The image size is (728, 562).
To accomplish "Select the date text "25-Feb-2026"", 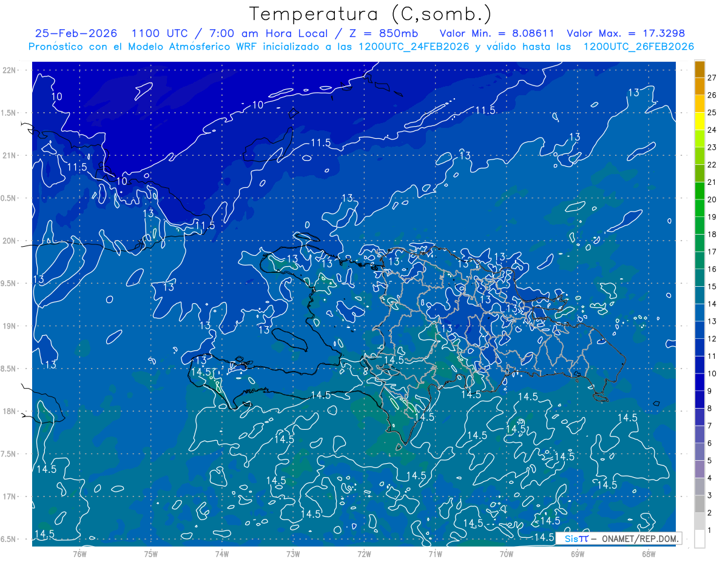I will click(x=76, y=33).
